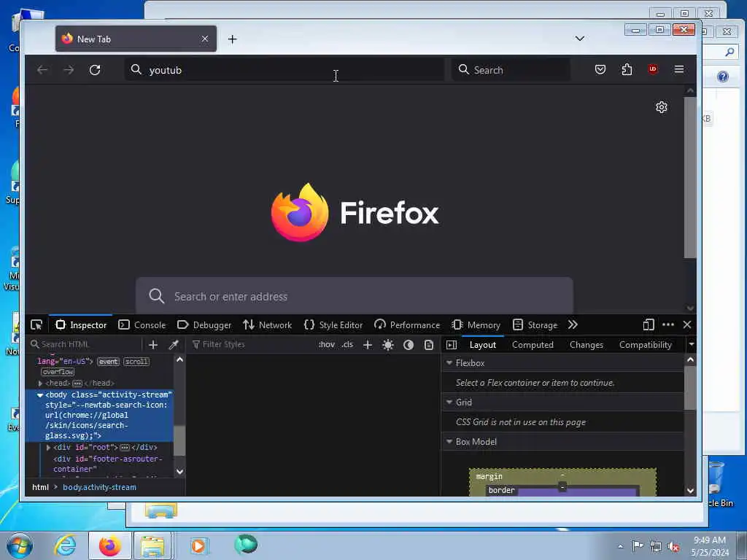Collapse the Grid section
The height and width of the screenshot is (560, 747).
(x=449, y=402)
